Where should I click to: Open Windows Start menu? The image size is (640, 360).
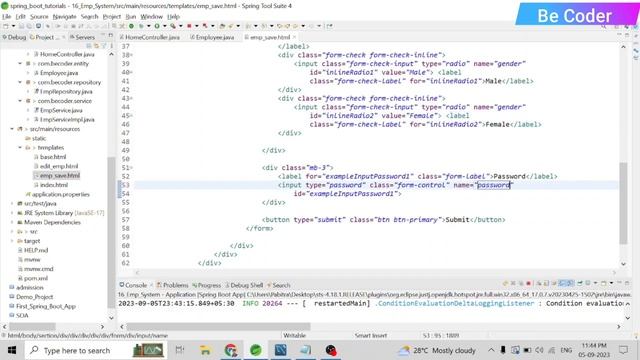(12, 350)
